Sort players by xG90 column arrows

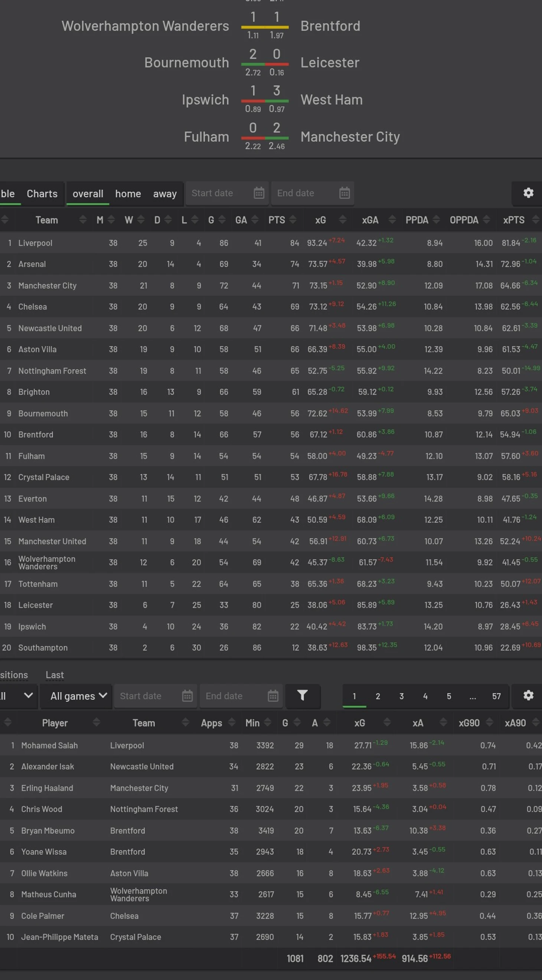click(490, 723)
